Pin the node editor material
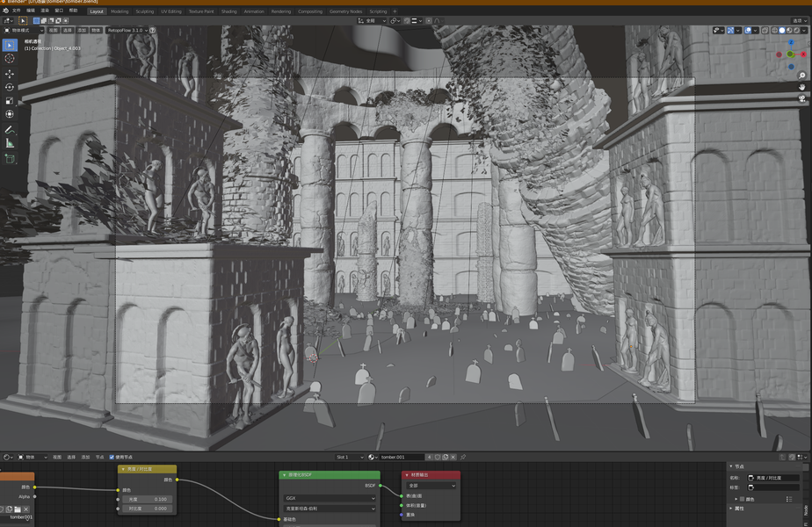The image size is (812, 527). pyautogui.click(x=463, y=457)
